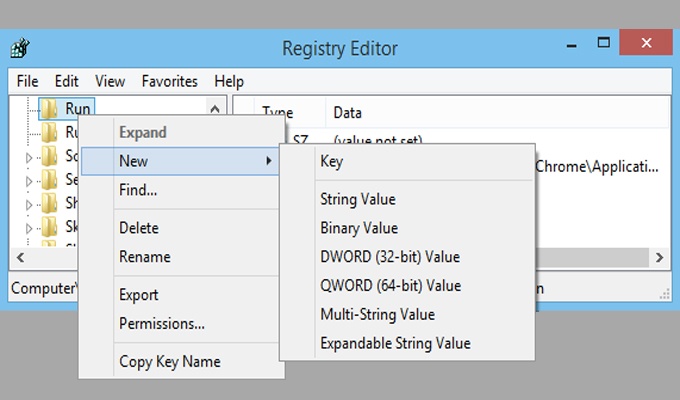Viewport: 680px width, 400px height.
Task: Click the tree's horizontal scroll-left arrow
Action: (19, 258)
